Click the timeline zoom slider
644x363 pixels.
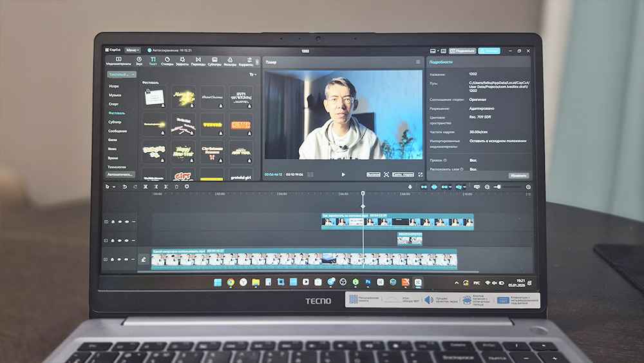click(500, 187)
